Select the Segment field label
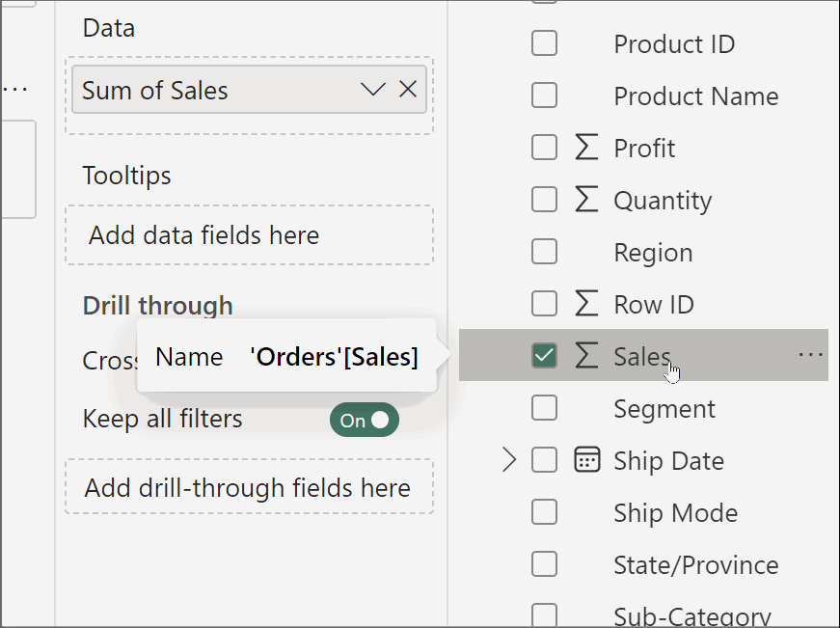840x628 pixels. point(664,408)
